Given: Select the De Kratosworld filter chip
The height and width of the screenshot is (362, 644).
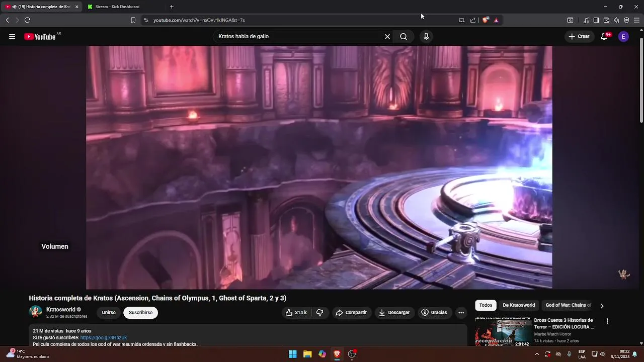Looking at the screenshot, I should (519, 305).
